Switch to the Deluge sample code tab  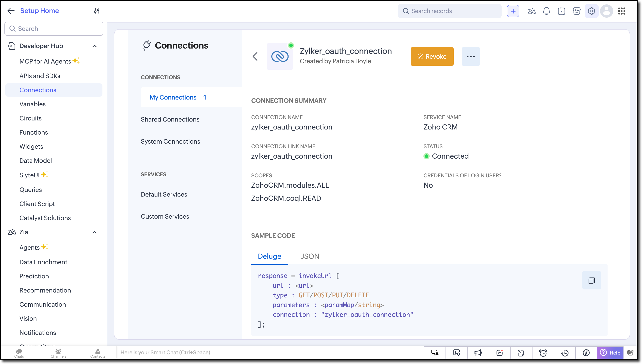[x=270, y=257]
